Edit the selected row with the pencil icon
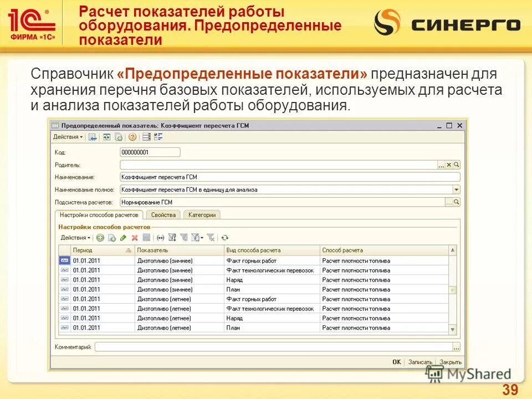This screenshot has height=399, width=532. [124, 237]
